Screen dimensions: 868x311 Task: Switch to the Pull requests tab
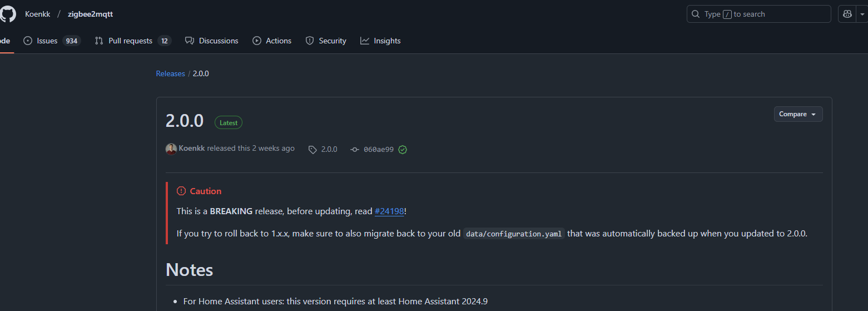click(133, 41)
